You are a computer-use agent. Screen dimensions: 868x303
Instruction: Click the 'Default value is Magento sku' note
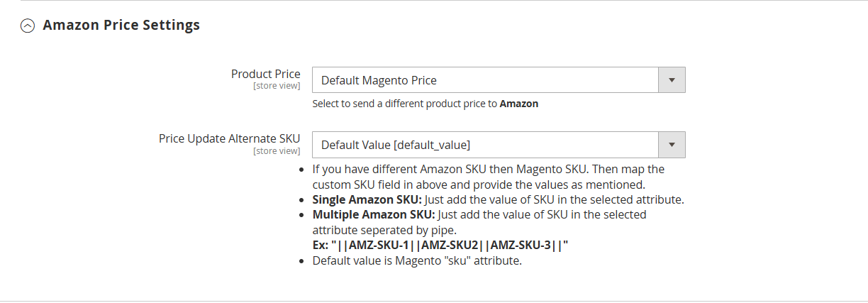coord(417,260)
